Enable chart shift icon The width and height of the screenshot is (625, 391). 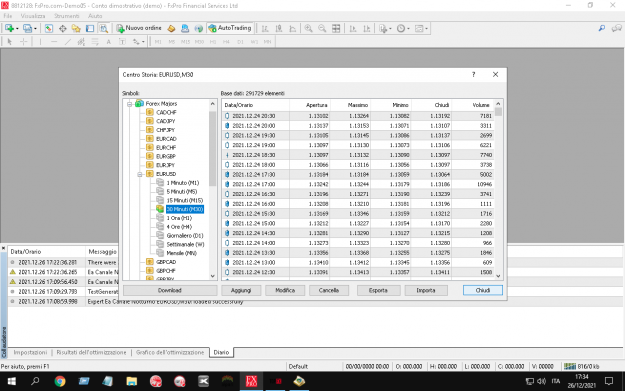[x=367, y=28]
